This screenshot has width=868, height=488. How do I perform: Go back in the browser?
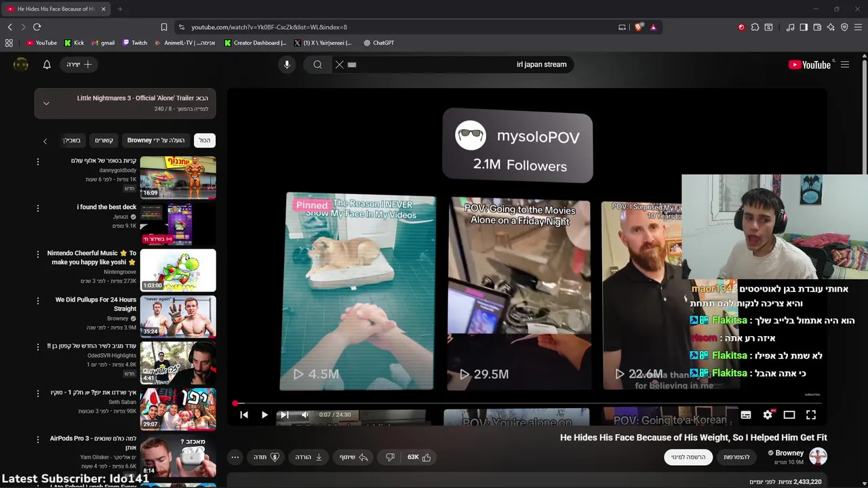click(9, 27)
